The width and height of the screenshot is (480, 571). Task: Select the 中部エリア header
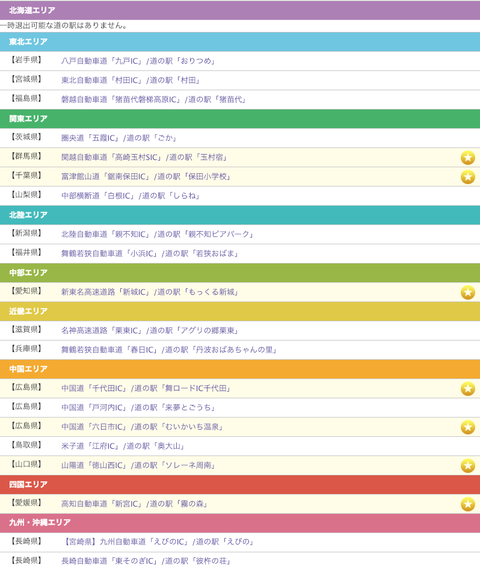click(240, 273)
